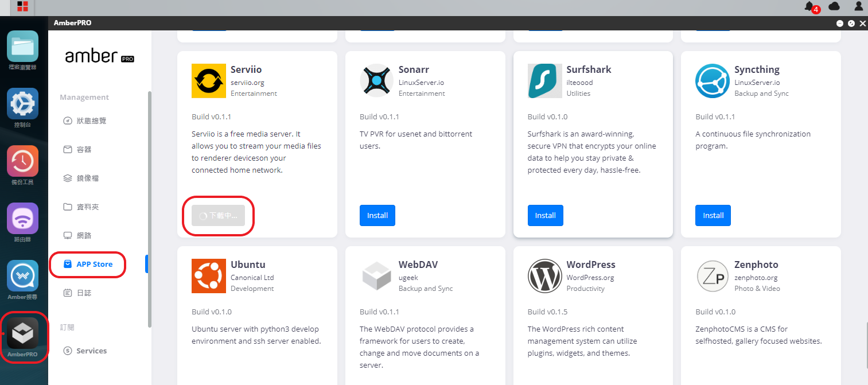Click the Serviio app title
The height and width of the screenshot is (385, 868).
coord(246,69)
